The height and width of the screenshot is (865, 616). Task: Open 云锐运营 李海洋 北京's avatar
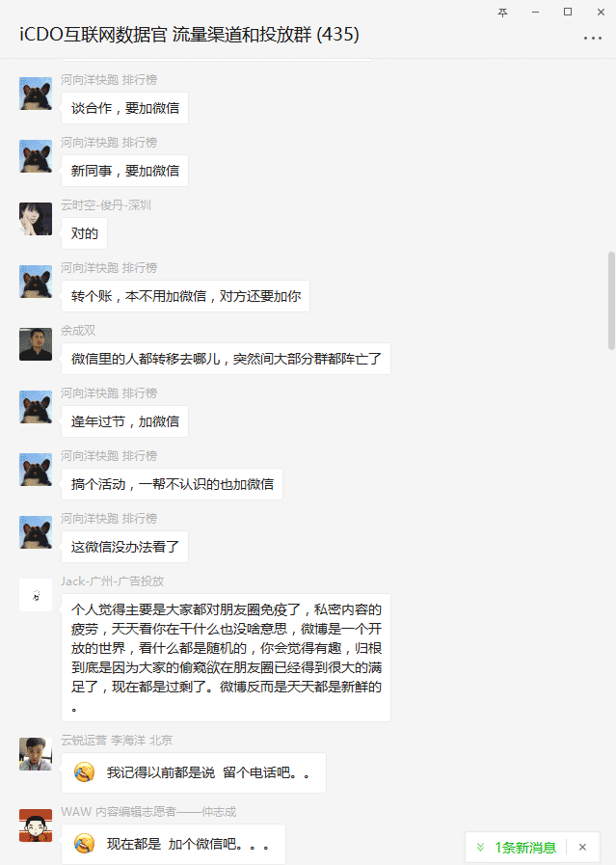tap(36, 754)
